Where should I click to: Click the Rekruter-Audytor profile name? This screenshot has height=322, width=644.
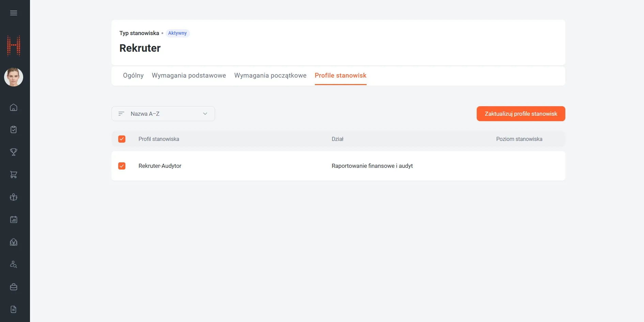pos(160,166)
